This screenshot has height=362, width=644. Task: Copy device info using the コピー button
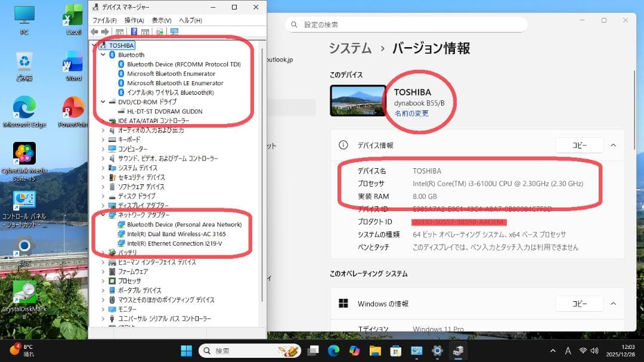[x=579, y=145]
